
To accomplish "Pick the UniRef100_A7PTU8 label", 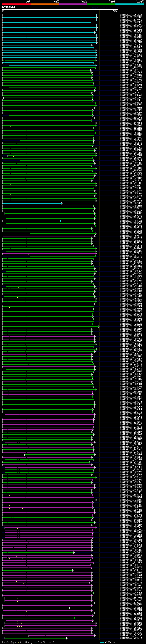I will pos(131,372).
